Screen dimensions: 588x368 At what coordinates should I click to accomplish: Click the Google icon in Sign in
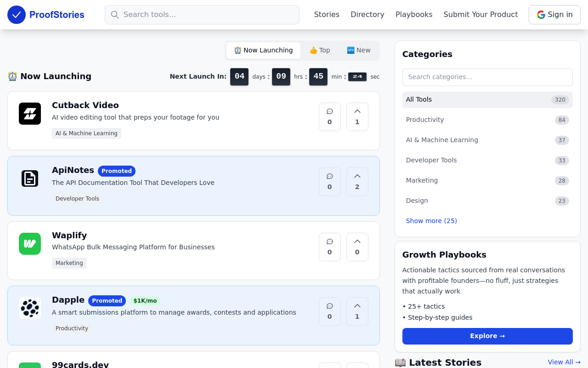point(541,15)
